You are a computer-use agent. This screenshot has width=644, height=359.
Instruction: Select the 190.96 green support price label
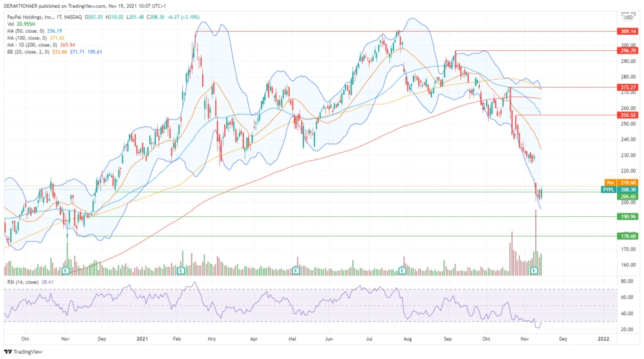tap(628, 217)
